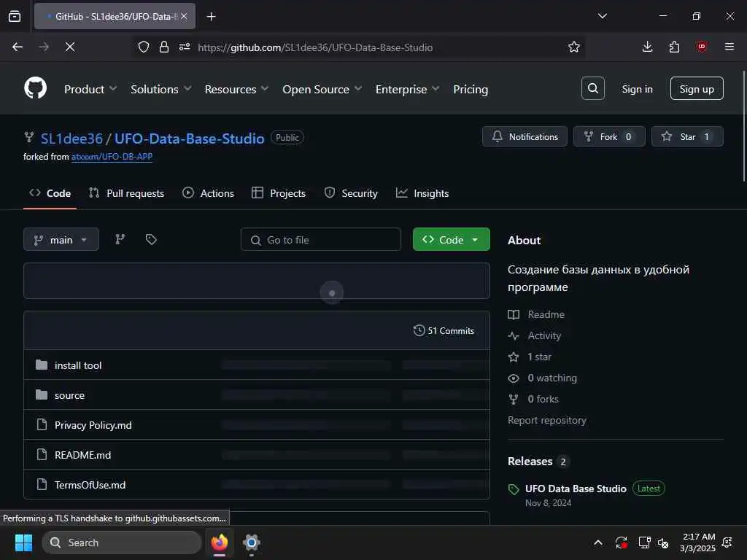Open Pricing page
This screenshot has height=560, width=747.
pyautogui.click(x=471, y=89)
